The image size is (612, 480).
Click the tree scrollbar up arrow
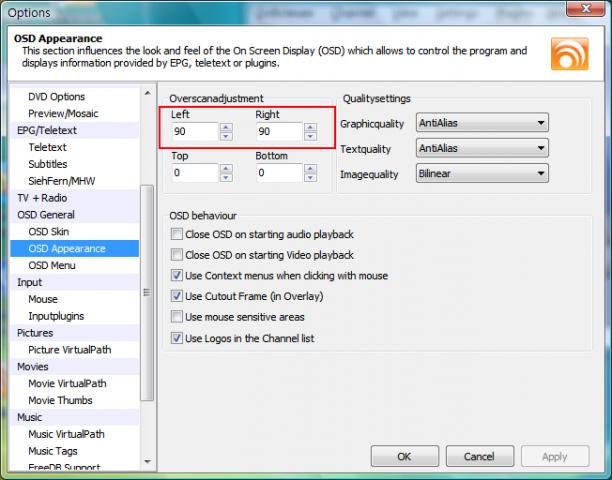click(x=147, y=93)
